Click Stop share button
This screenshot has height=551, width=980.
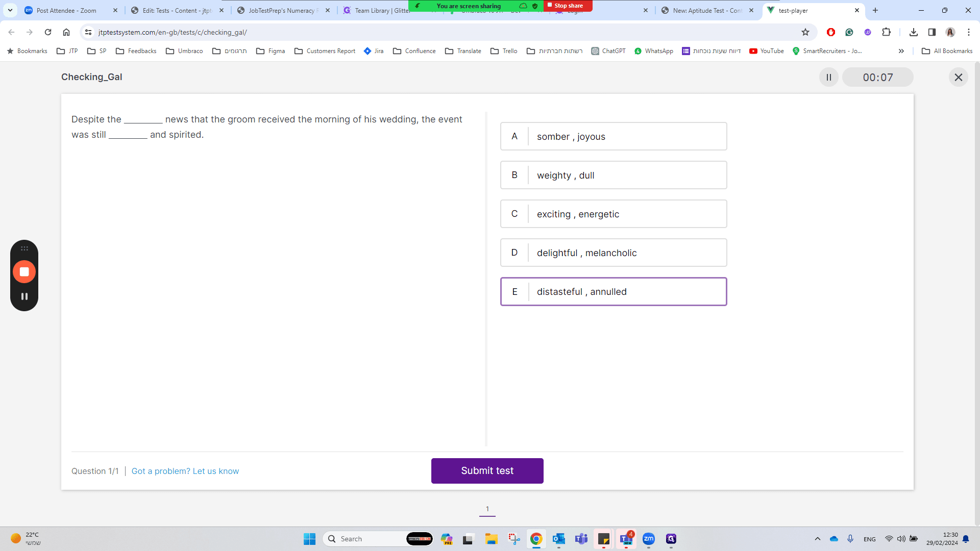(x=568, y=6)
